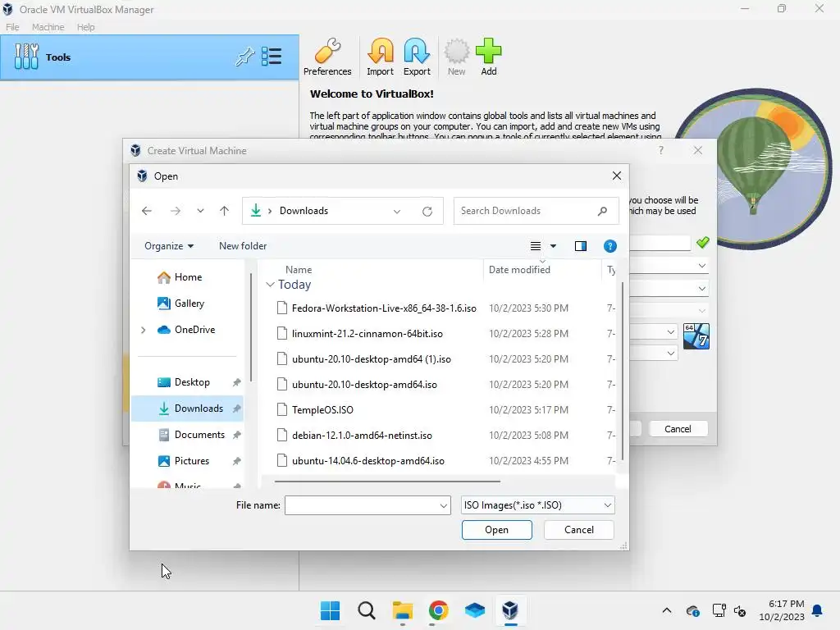
Task: Open VirtualBox Preferences from the toolbar
Action: 327,57
